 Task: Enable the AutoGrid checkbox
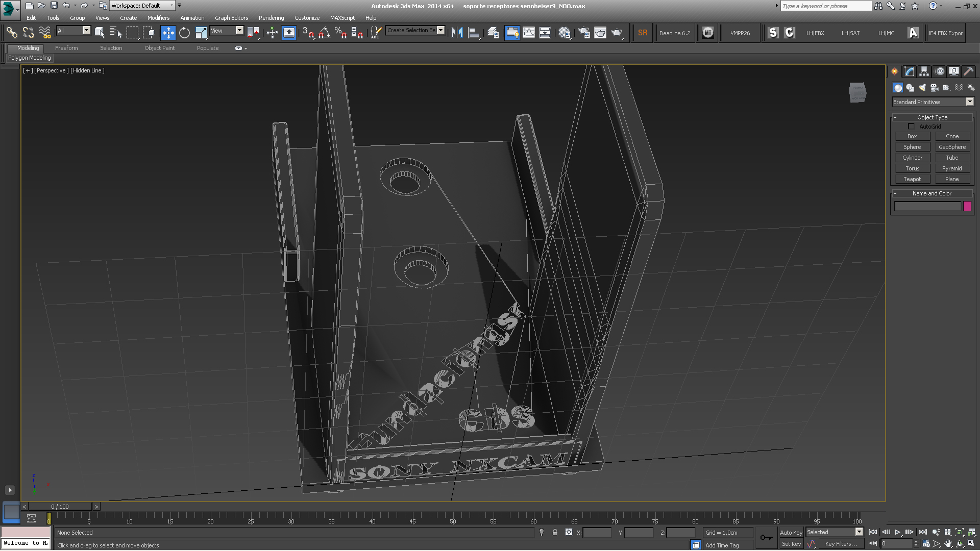tap(911, 126)
